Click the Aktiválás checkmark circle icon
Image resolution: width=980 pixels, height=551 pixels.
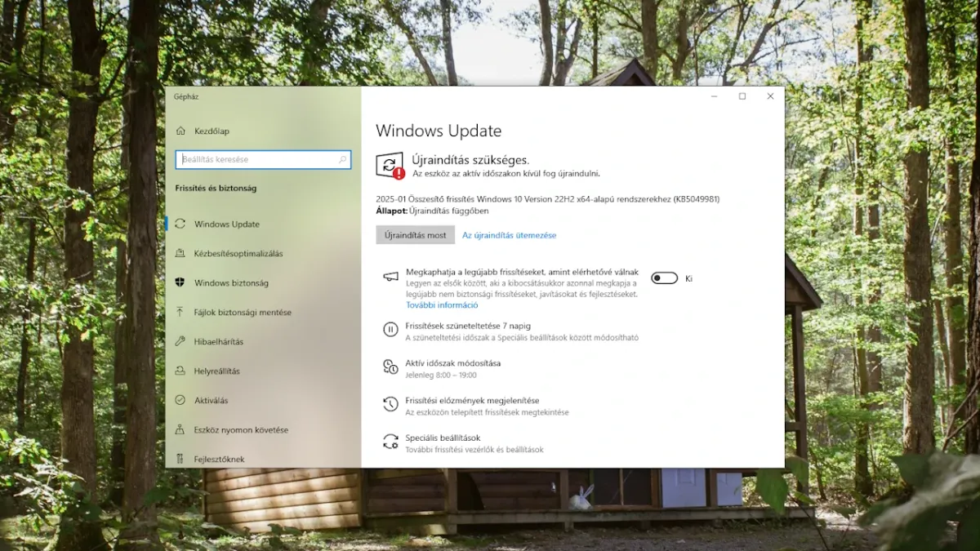[x=180, y=400]
